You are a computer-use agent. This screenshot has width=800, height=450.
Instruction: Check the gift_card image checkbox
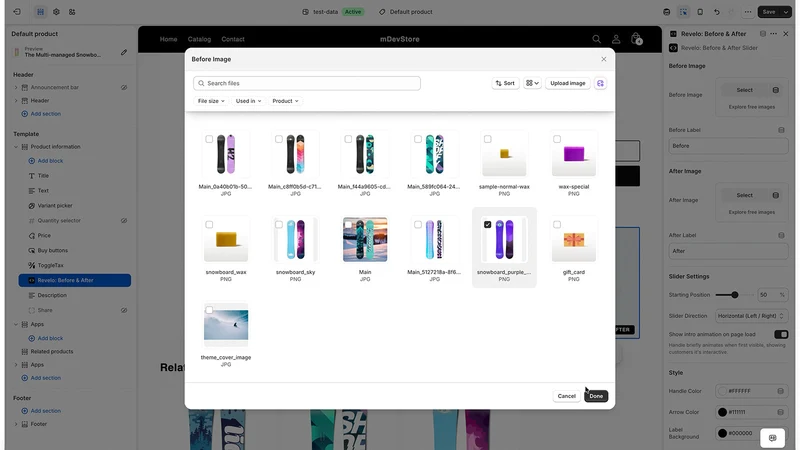click(557, 224)
